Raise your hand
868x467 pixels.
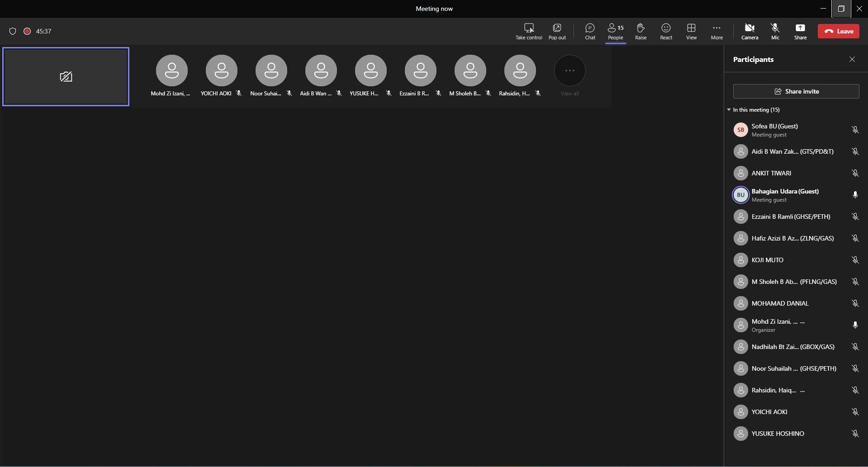640,31
